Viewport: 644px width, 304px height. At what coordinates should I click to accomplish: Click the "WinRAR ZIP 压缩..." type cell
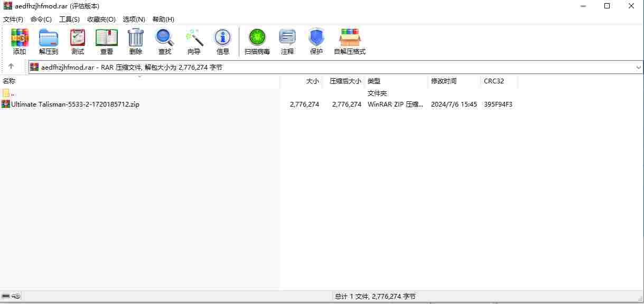tap(395, 104)
